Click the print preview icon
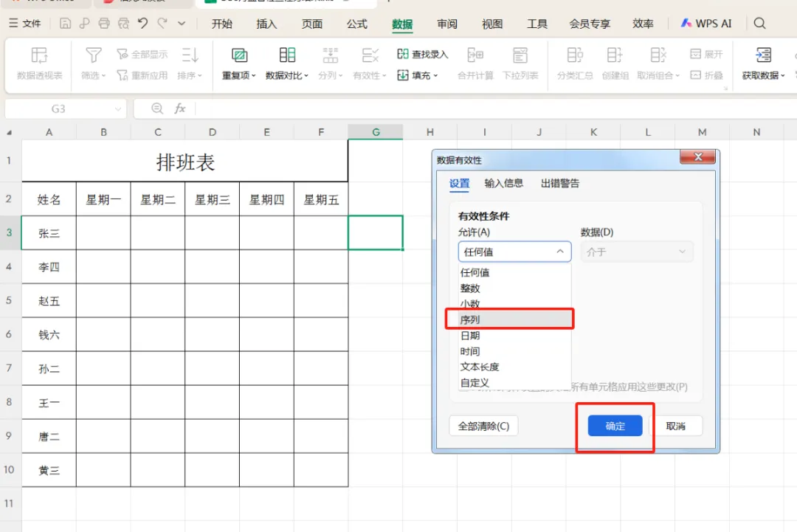The height and width of the screenshot is (532, 797). 123,24
